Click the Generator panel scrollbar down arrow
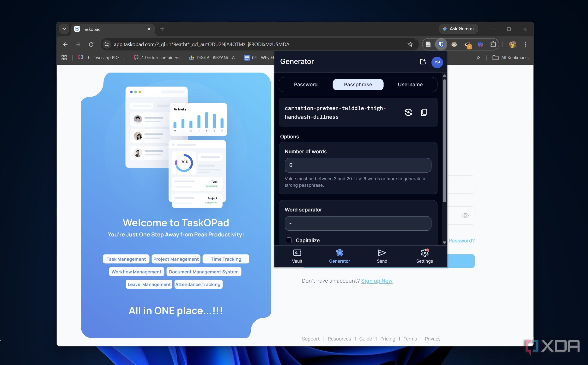This screenshot has width=588, height=365. tap(444, 243)
